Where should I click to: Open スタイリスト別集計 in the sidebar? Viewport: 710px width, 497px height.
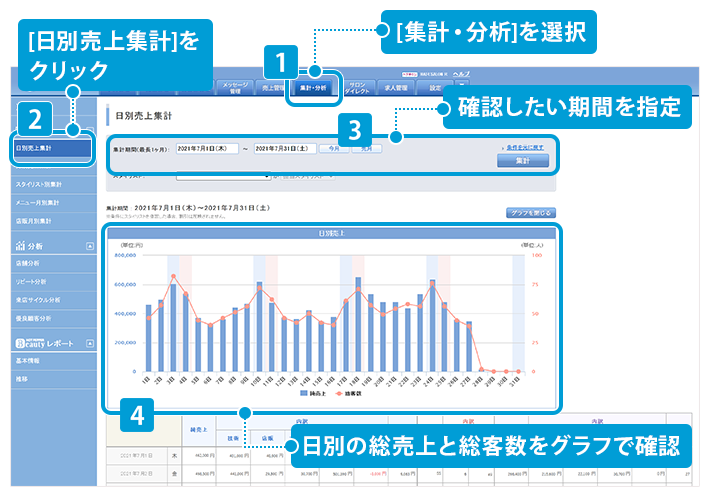38,184
